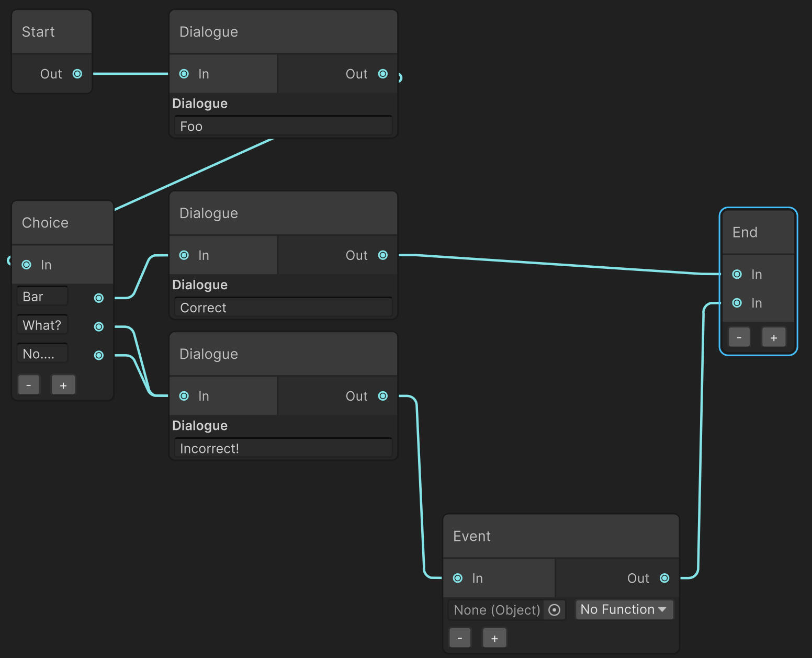Click the What? choice text field

pyautogui.click(x=42, y=325)
